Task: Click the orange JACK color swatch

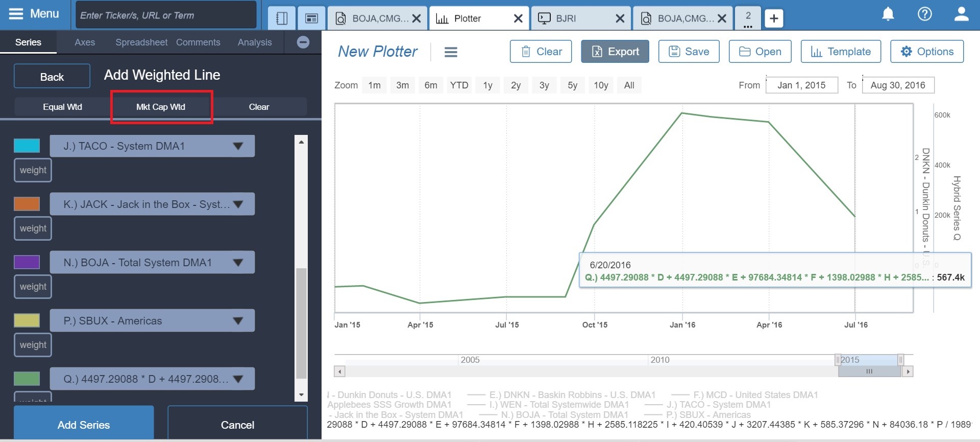Action: [27, 204]
